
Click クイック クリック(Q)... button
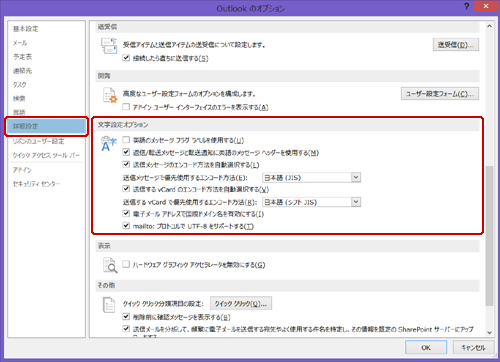241,303
